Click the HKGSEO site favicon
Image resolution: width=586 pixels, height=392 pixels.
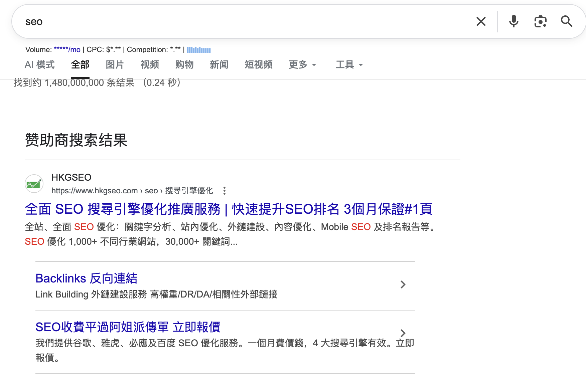click(x=34, y=184)
